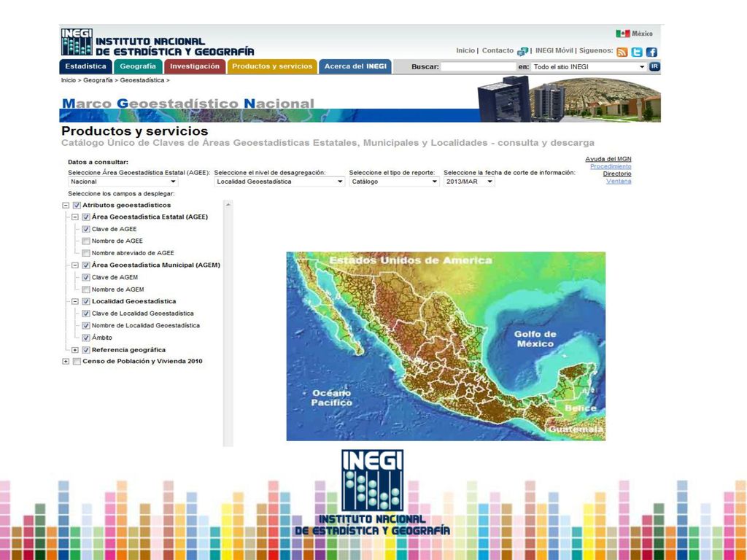Click the Geoestadística breadcrumb link
The width and height of the screenshot is (747, 560).
pos(142,80)
